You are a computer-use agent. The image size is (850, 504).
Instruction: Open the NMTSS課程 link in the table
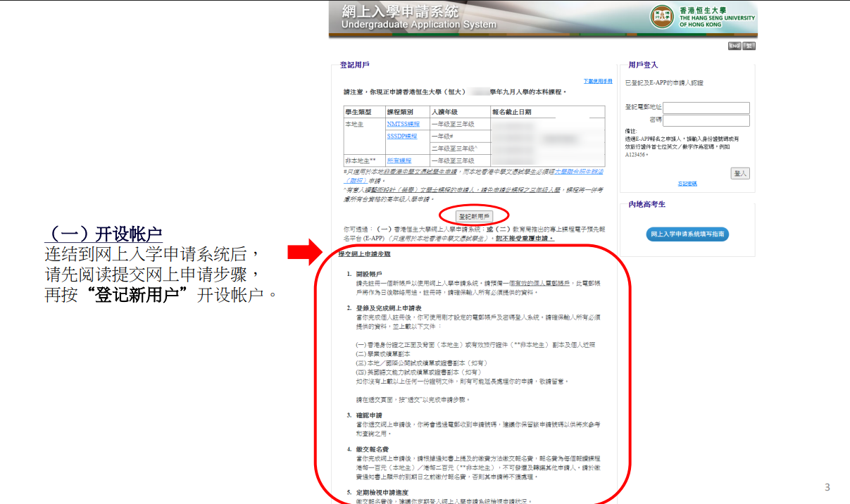402,124
